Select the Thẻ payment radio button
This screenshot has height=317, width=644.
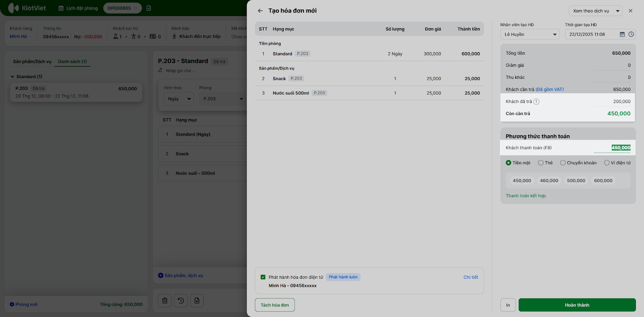click(x=541, y=163)
